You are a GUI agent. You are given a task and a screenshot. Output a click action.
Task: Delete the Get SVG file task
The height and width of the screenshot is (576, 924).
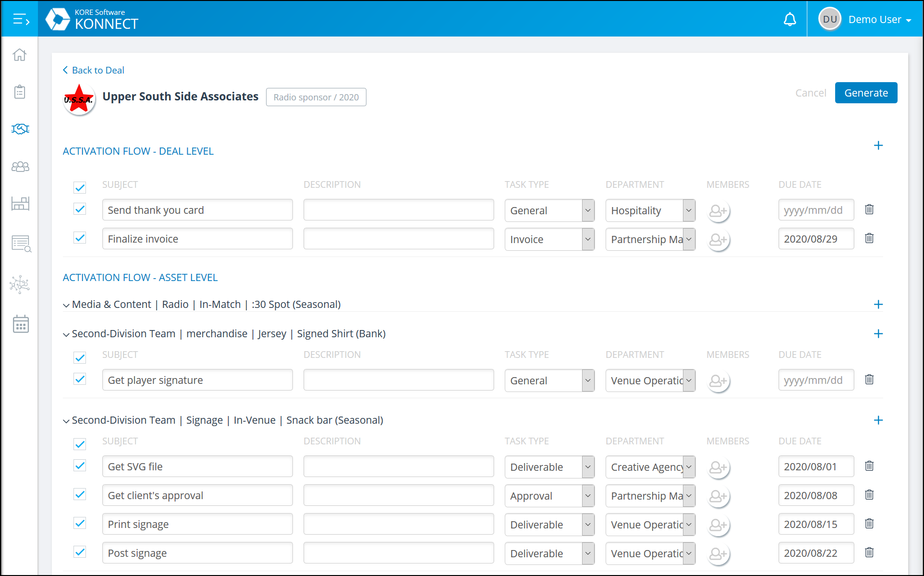tap(869, 466)
